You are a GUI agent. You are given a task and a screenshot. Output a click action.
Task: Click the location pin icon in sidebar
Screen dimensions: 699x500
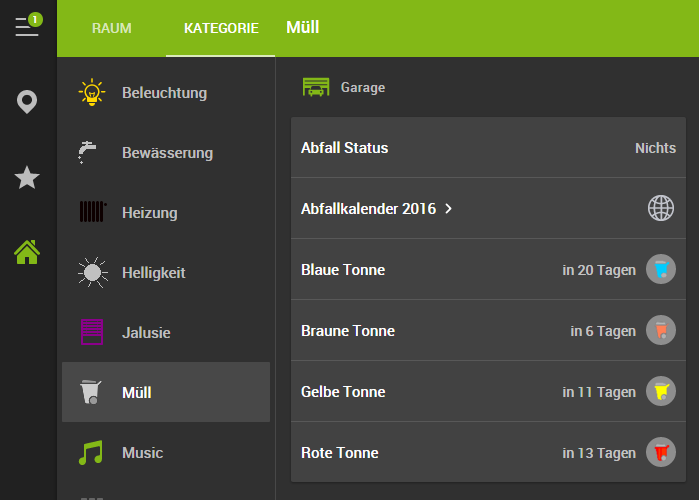coord(27,102)
